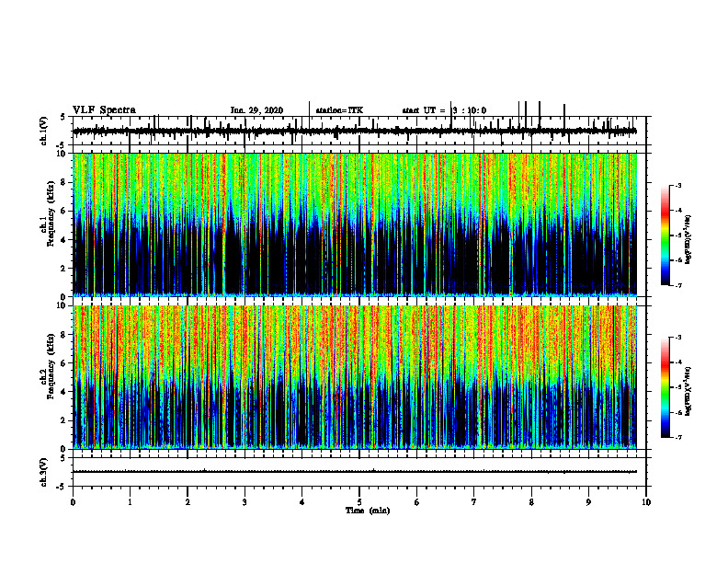Click the time axis tick label "5"
728x563 pixels.
(x=359, y=502)
